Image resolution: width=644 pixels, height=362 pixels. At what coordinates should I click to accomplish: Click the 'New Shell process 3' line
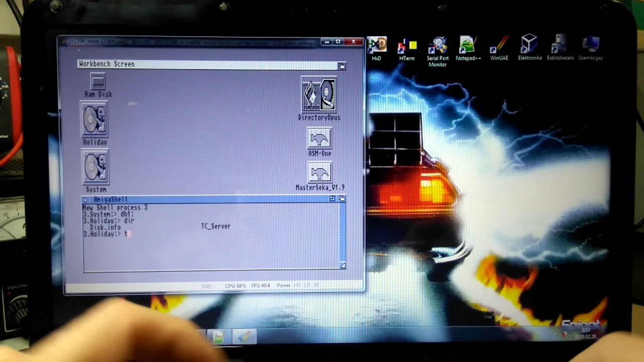coord(115,207)
